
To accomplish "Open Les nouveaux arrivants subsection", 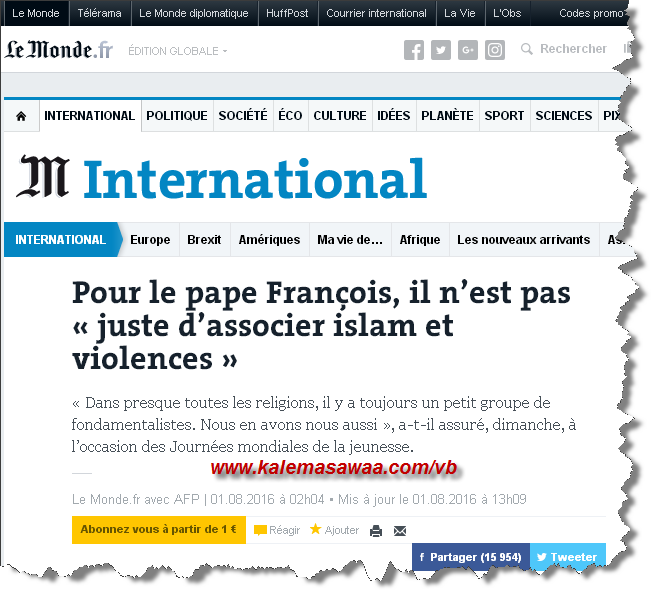I will [x=521, y=240].
